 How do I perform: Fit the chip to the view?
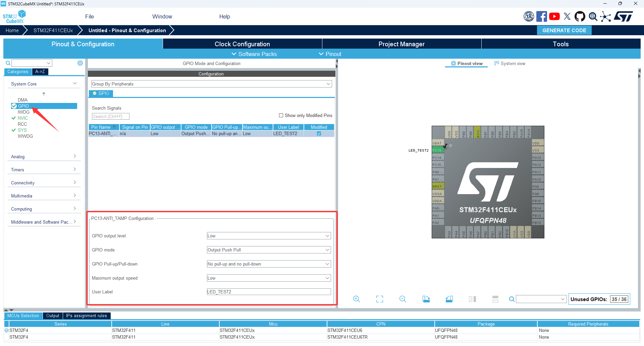coord(380,299)
